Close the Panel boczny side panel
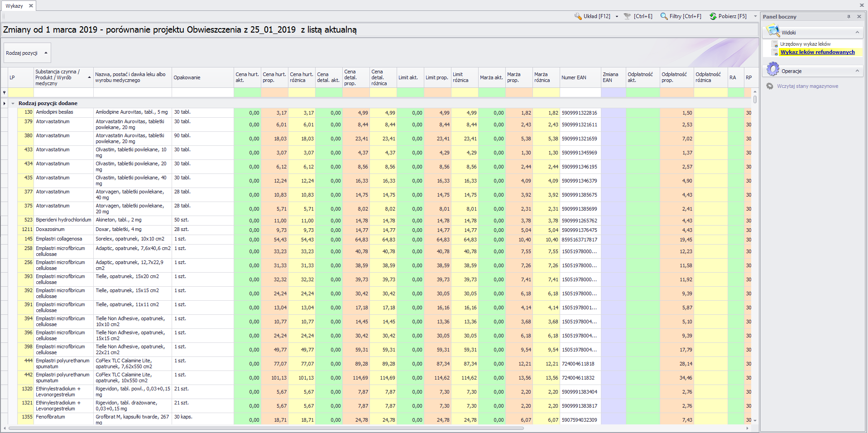Viewport: 868px width, 433px height. (x=859, y=17)
